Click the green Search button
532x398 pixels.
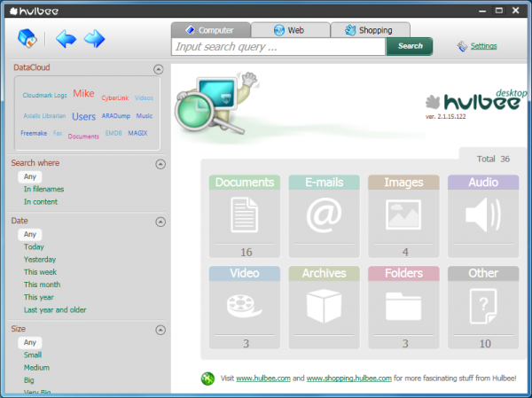(x=410, y=46)
